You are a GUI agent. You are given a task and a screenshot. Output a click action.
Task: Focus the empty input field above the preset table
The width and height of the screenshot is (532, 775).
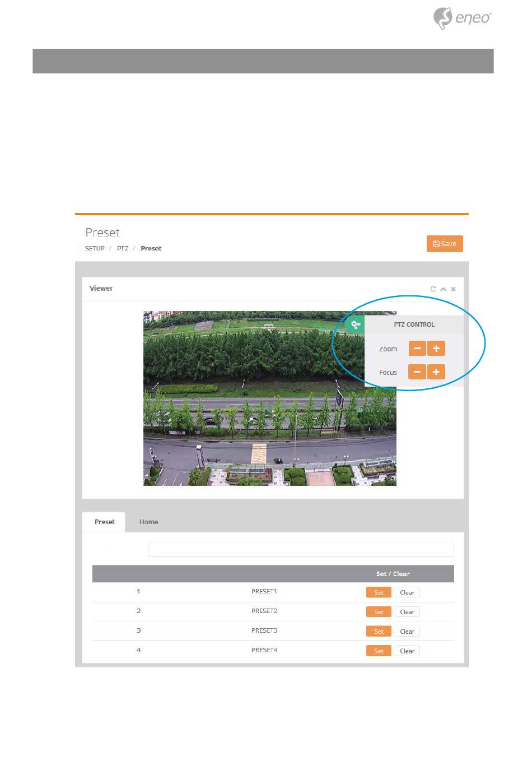[x=301, y=549]
